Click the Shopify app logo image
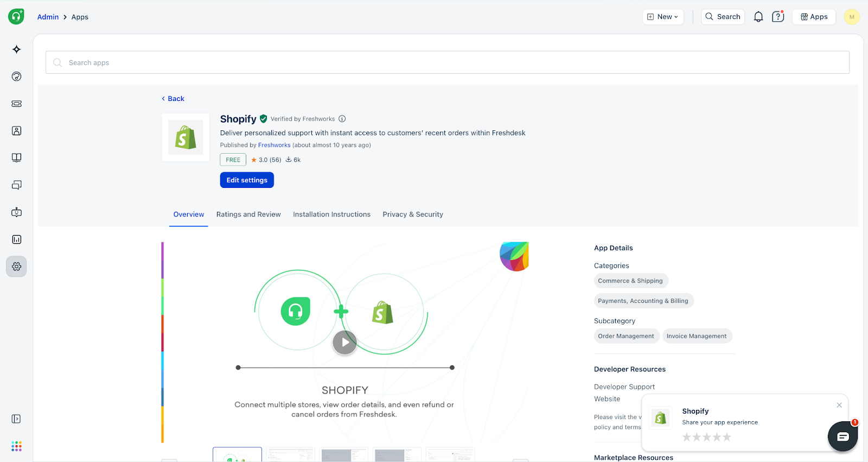 click(186, 137)
